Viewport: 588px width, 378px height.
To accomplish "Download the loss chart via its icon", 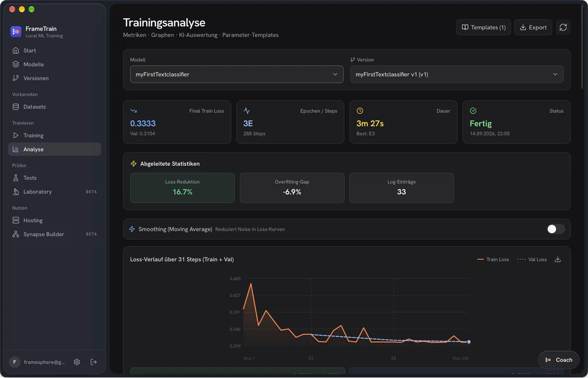I will 558,260.
